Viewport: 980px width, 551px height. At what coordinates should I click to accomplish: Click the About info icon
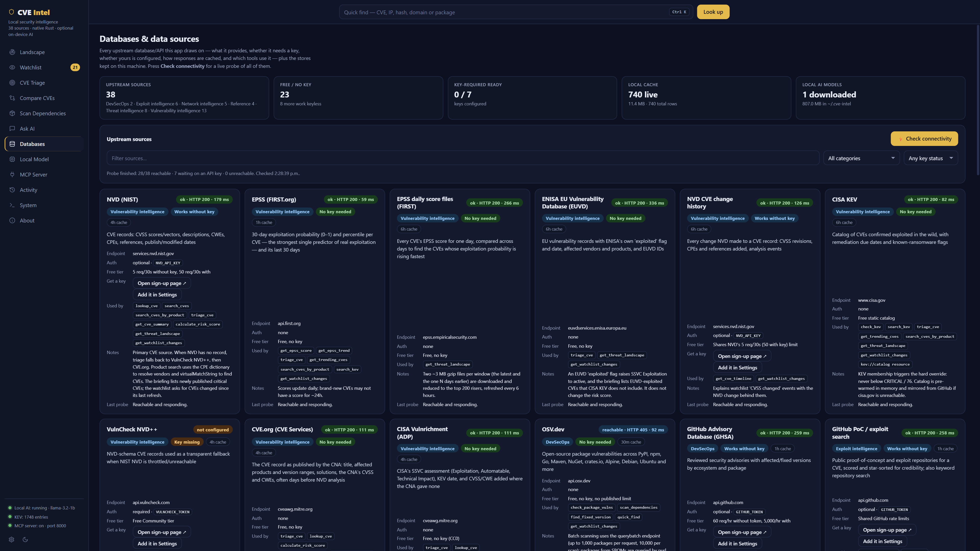12,220
